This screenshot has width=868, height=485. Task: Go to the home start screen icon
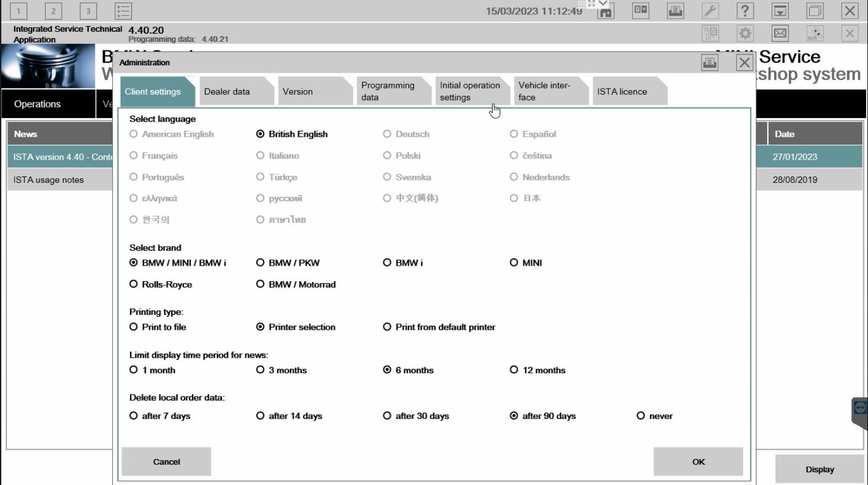[x=605, y=12]
